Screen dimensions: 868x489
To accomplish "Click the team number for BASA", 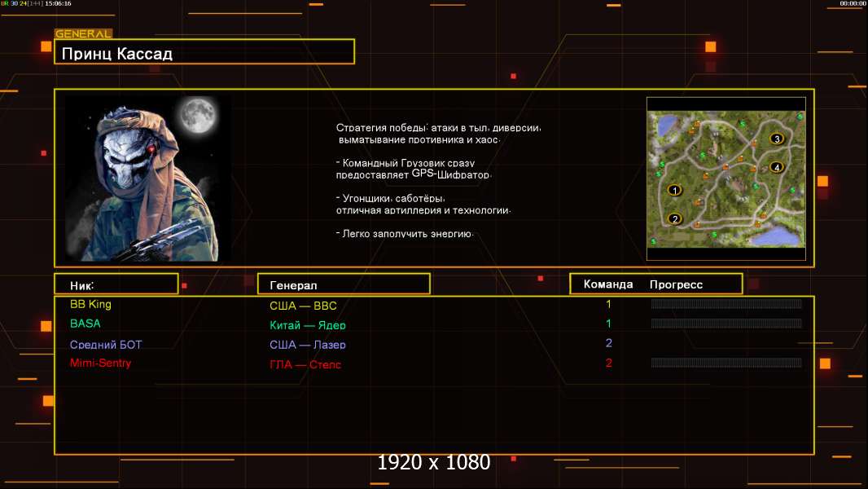I will click(608, 324).
